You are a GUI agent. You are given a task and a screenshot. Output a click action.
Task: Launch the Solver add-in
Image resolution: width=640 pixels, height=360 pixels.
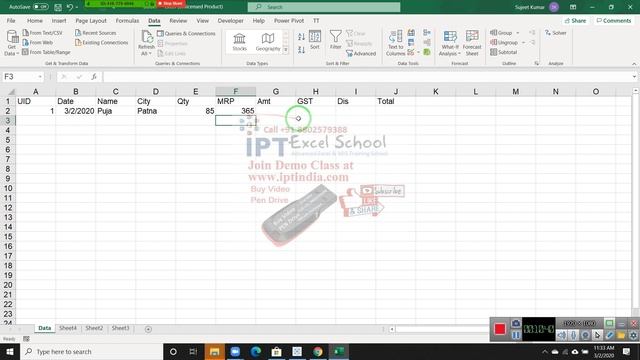[556, 33]
